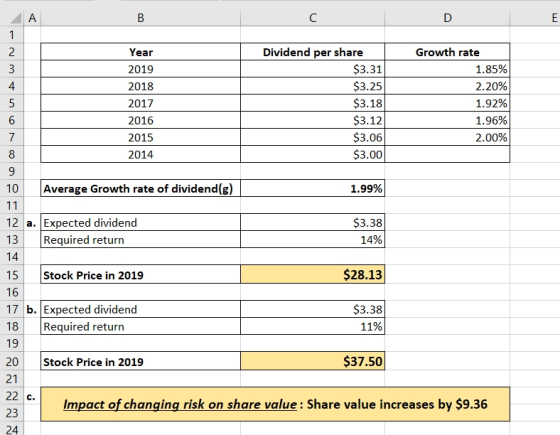Select the $37.50 stock price cell
This screenshot has height=435, width=560.
[x=312, y=361]
